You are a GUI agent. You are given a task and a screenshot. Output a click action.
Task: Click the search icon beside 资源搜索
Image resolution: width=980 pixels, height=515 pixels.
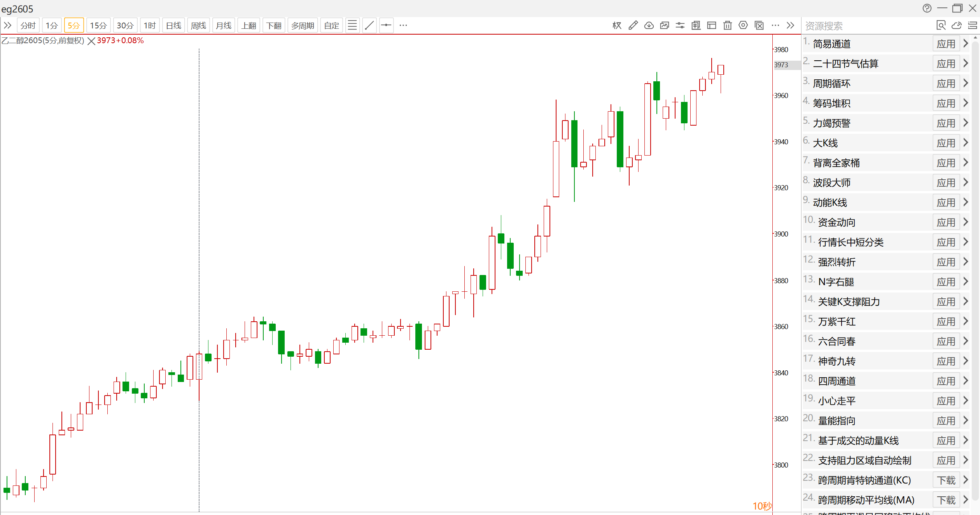pos(940,26)
